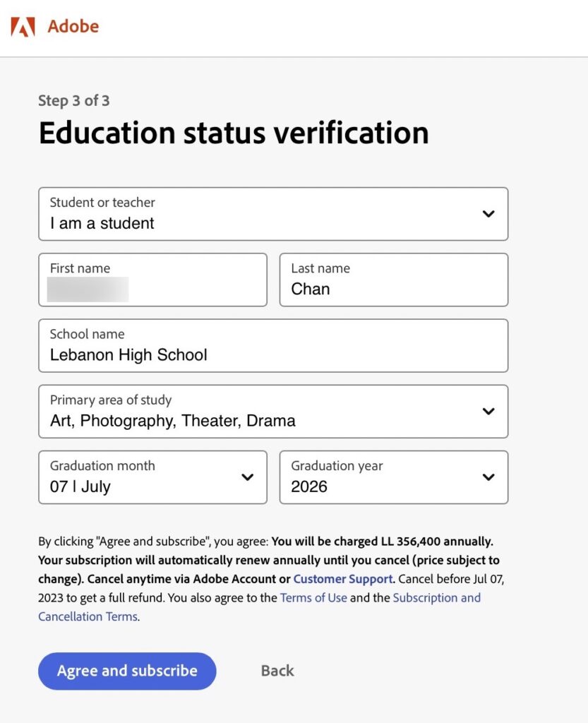This screenshot has height=723, width=588.
Task: Click the Graduation month chevron arrow
Action: [x=248, y=477]
